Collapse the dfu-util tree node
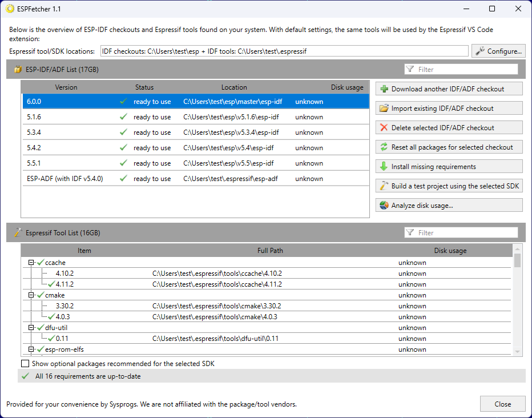 [x=31, y=327]
